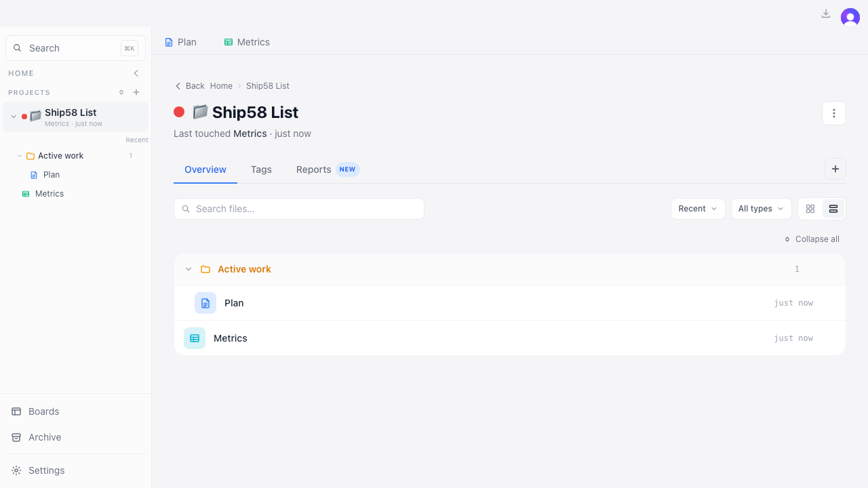Image resolution: width=868 pixels, height=488 pixels.
Task: Click Collapse all
Action: coord(812,239)
